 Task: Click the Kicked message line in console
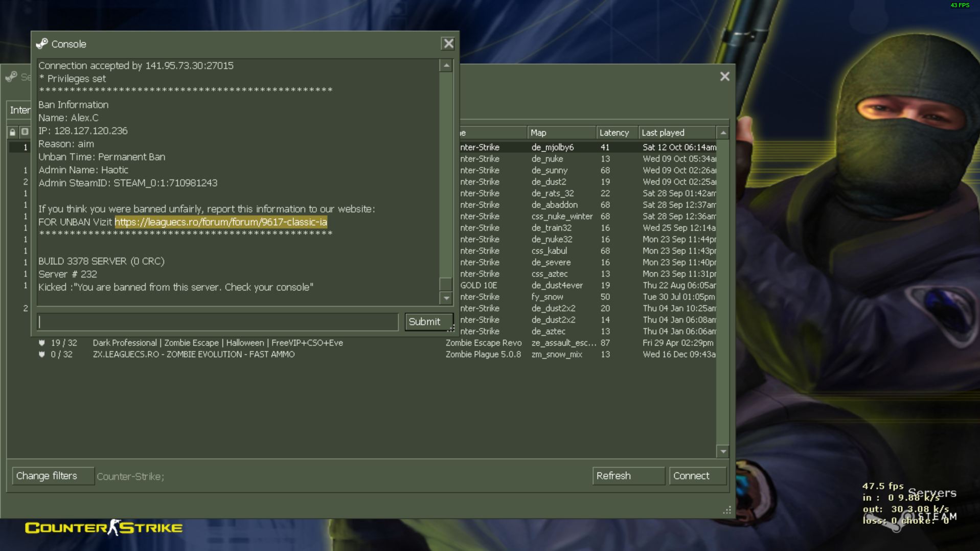click(x=176, y=287)
